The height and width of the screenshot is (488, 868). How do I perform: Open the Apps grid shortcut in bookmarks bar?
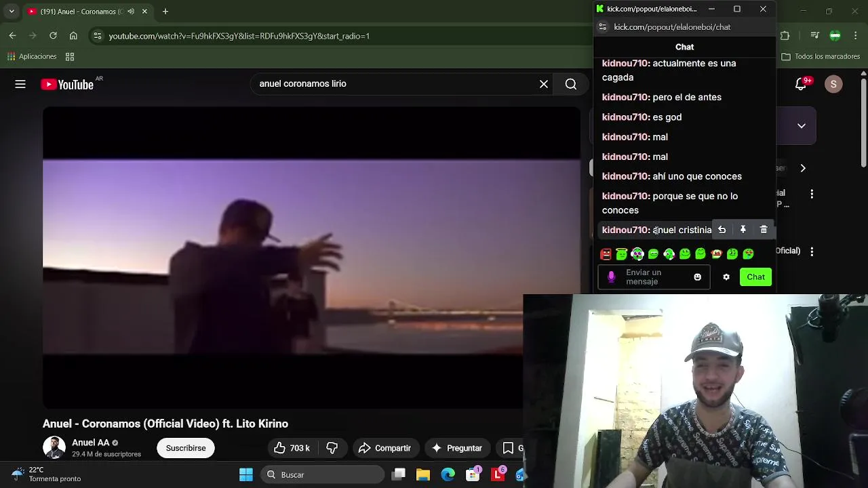[x=70, y=57]
